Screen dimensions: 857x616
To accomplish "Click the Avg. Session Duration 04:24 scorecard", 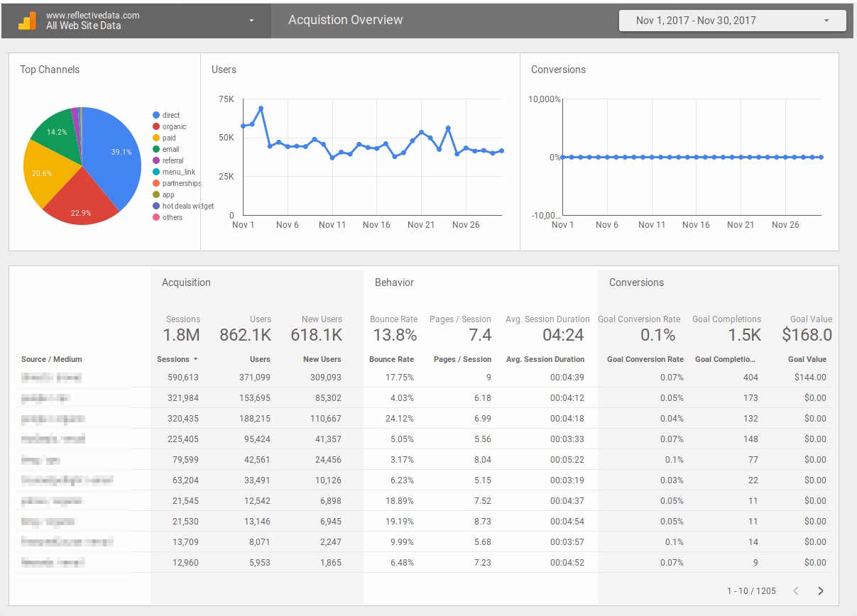I will click(547, 329).
